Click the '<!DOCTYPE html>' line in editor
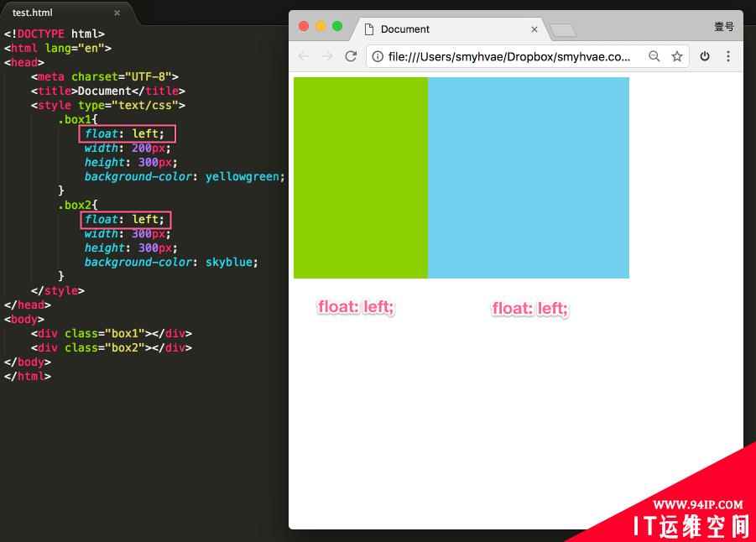The height and width of the screenshot is (542, 756). point(55,34)
